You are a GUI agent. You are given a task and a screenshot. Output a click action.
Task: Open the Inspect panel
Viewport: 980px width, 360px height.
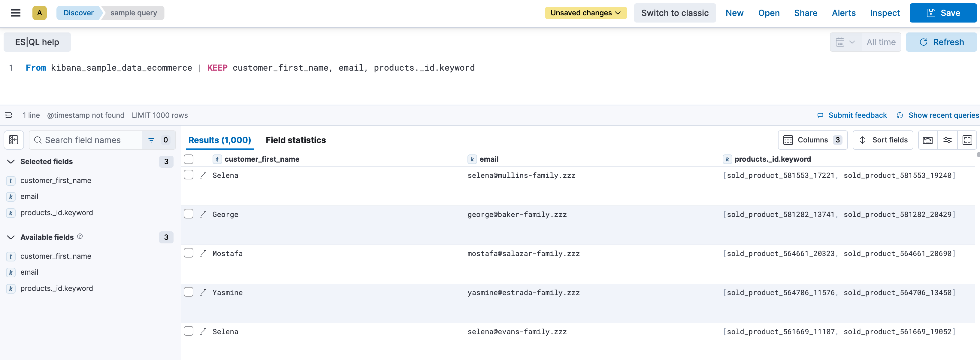885,13
